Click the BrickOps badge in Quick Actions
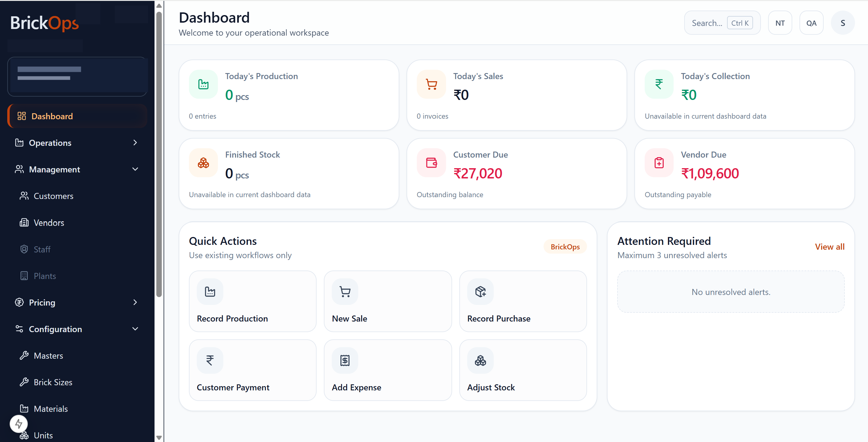 (x=565, y=247)
